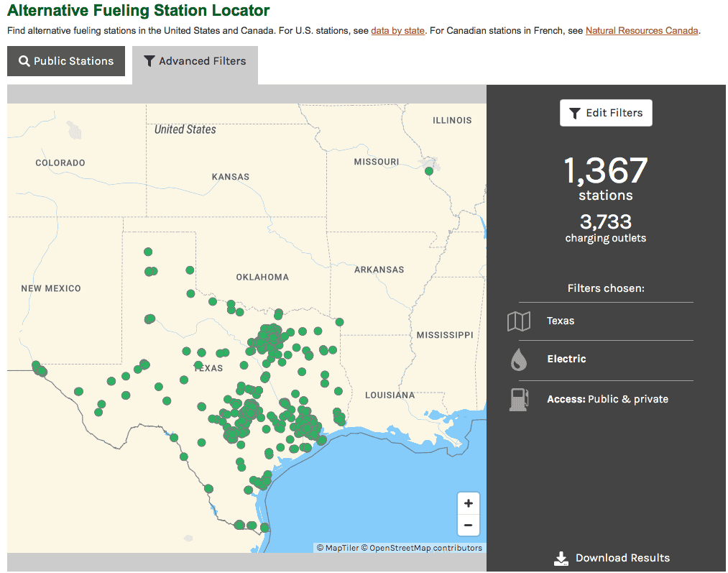This screenshot has width=728, height=573.
Task: Click the map icon beside Texas
Action: (x=519, y=321)
